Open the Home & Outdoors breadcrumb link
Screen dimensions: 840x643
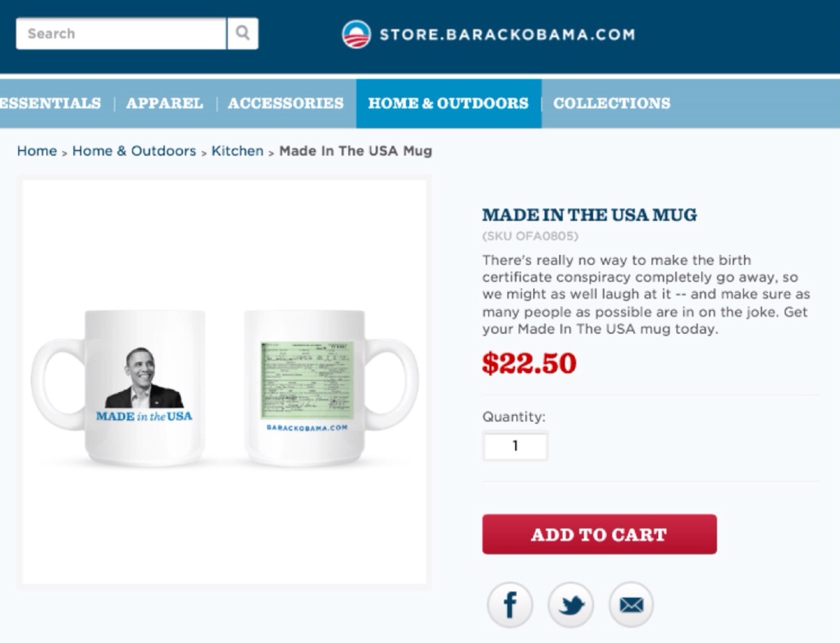(134, 151)
